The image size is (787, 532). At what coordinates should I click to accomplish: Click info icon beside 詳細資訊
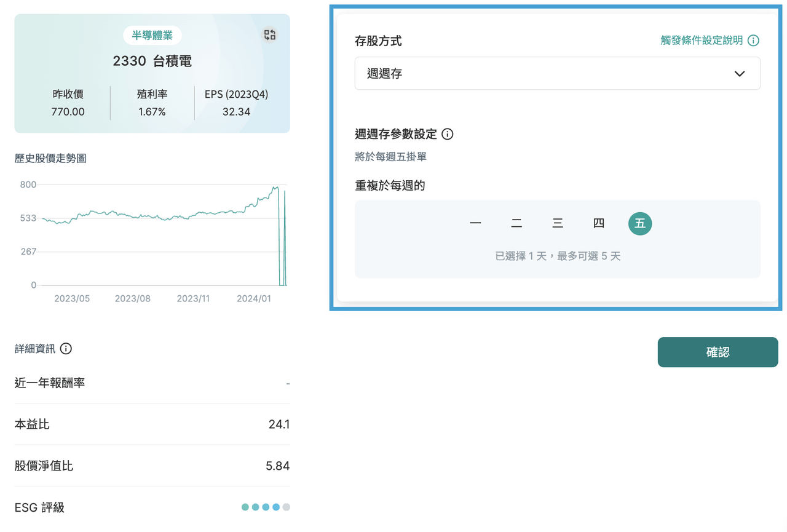tap(66, 349)
